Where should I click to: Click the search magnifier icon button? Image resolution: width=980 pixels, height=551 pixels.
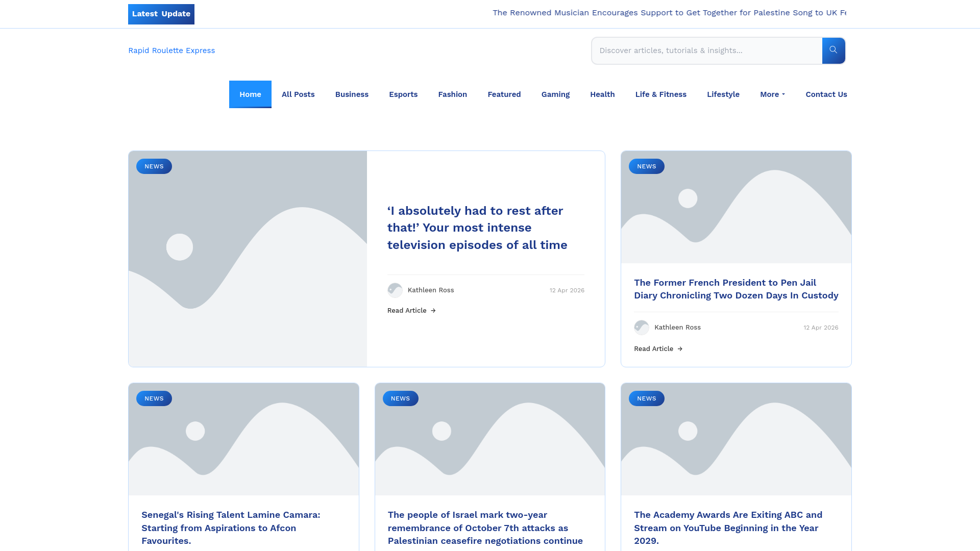(x=833, y=51)
